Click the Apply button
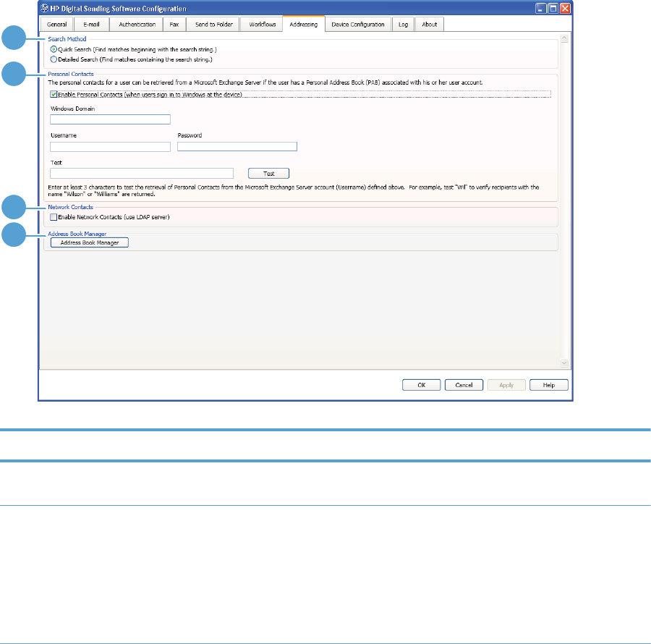 click(x=506, y=385)
